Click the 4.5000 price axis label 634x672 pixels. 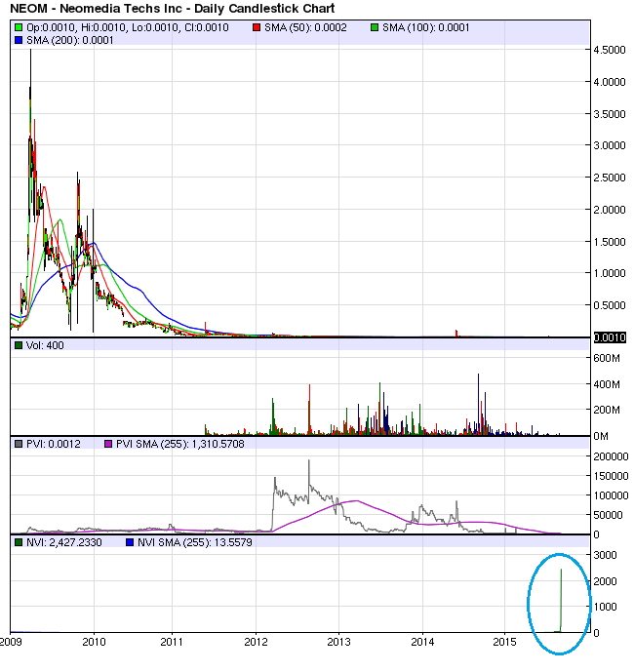point(610,50)
